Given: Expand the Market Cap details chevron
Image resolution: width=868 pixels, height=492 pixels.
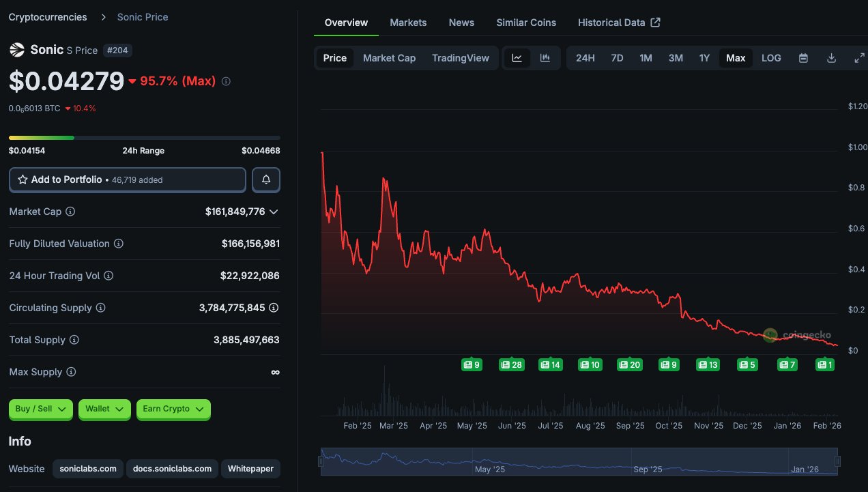Looking at the screenshot, I should [x=274, y=212].
